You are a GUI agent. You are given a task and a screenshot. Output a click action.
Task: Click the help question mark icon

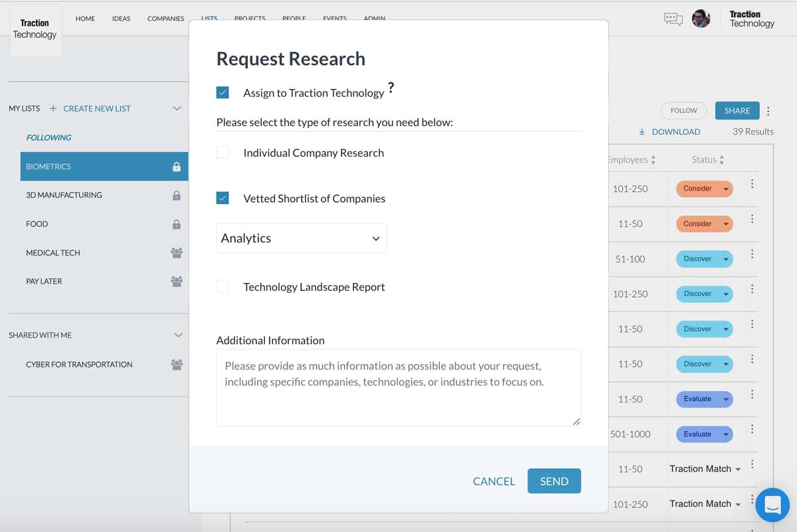click(391, 88)
